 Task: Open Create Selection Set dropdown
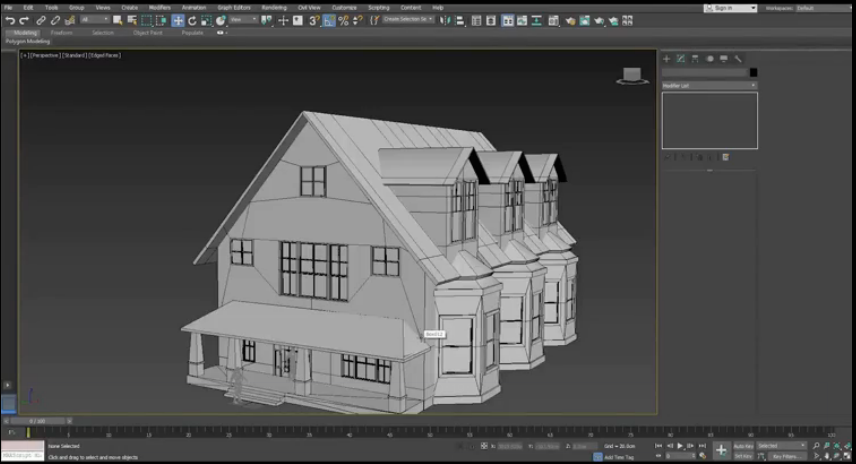click(408, 20)
